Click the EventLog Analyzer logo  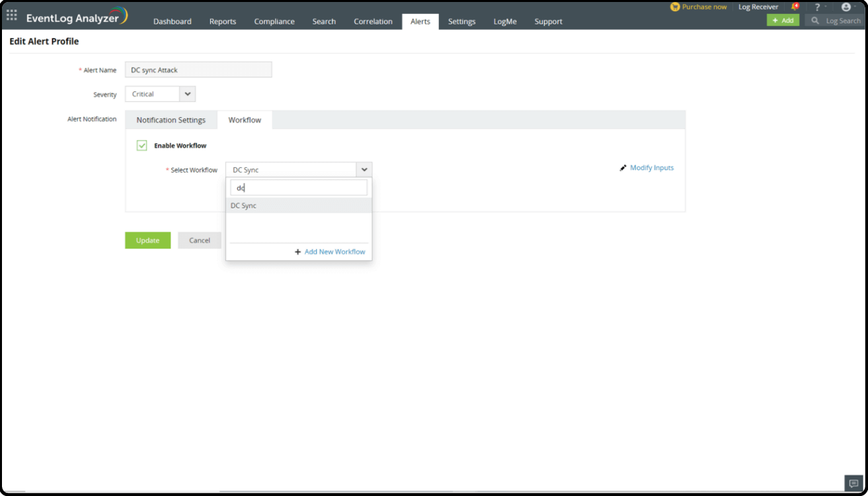click(x=77, y=17)
